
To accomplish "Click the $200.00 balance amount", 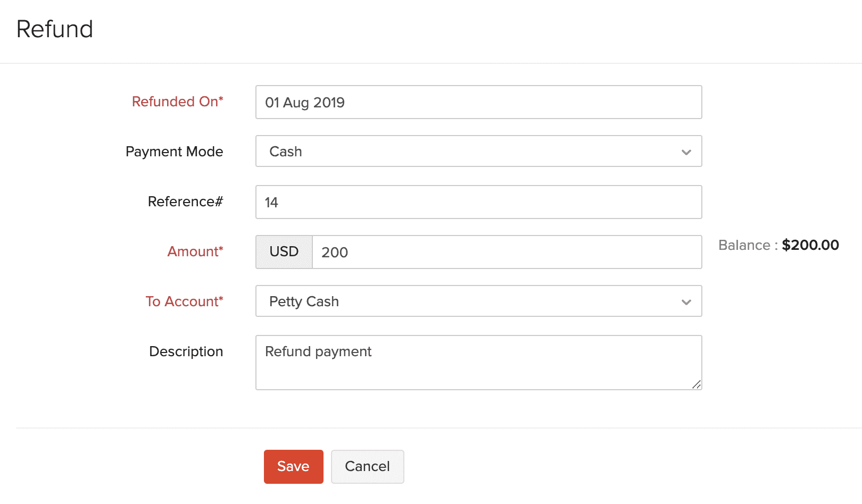I will [x=810, y=245].
